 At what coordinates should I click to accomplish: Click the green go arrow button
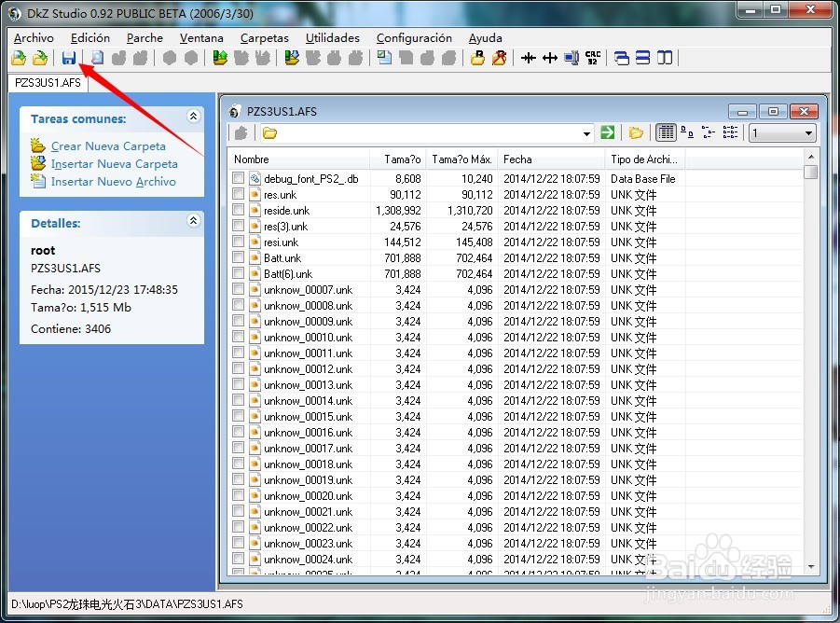coord(608,132)
